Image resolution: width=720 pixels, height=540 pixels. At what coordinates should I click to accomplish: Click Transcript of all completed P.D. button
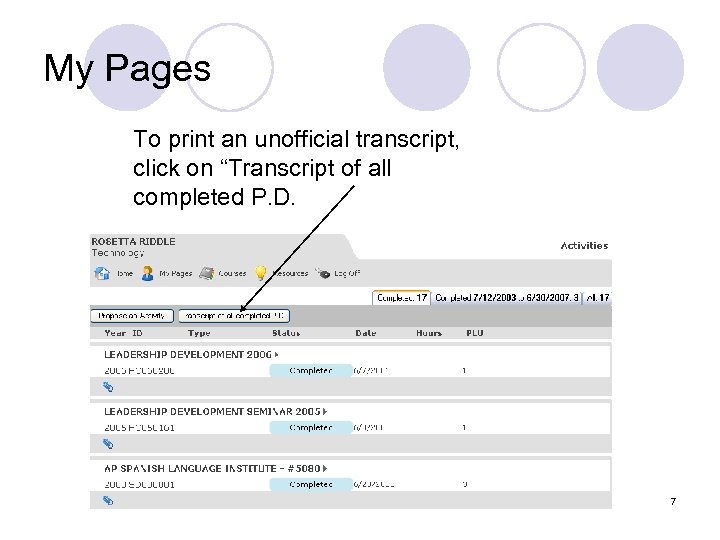click(234, 316)
